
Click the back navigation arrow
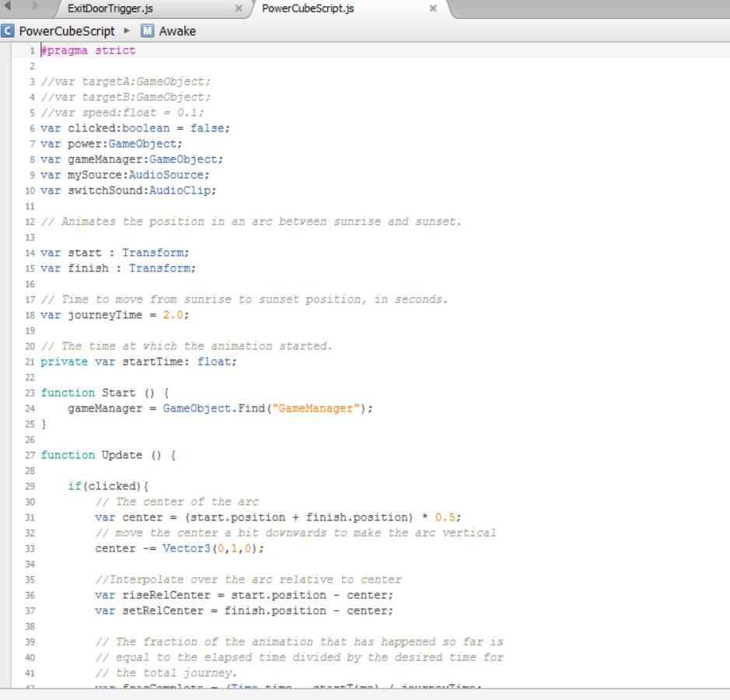[9, 7]
